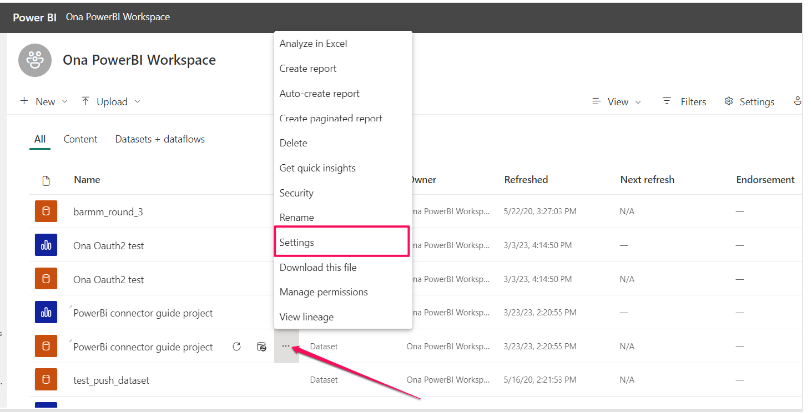Click the orange dataset icon for Ona Oauth2 test
This screenshot has height=413, width=811.
[x=46, y=279]
